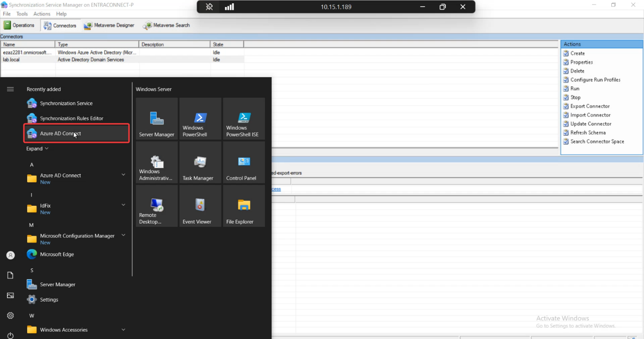
Task: Click the signal strength icon on the session bar
Action: (x=229, y=7)
